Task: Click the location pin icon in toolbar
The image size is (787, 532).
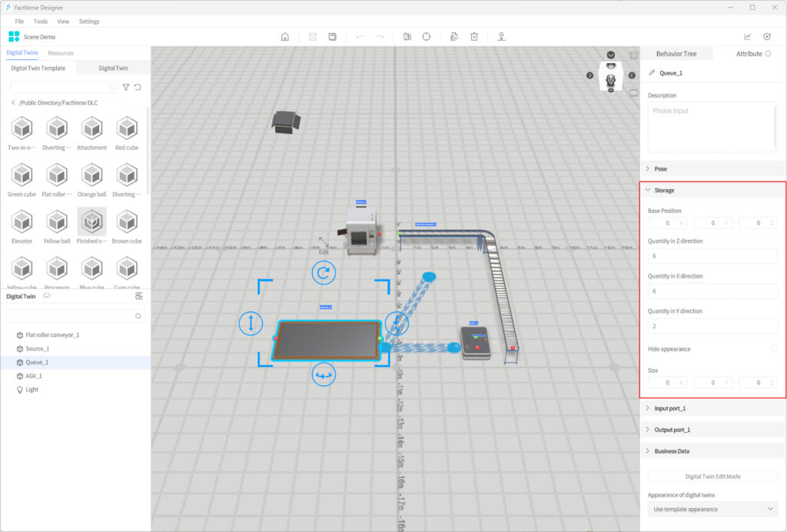Action: point(501,37)
